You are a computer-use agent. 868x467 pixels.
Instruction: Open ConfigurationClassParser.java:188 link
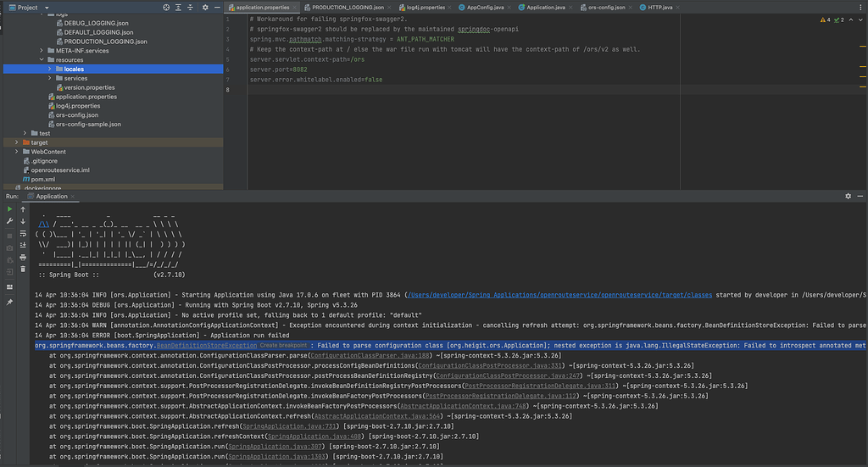coord(370,356)
